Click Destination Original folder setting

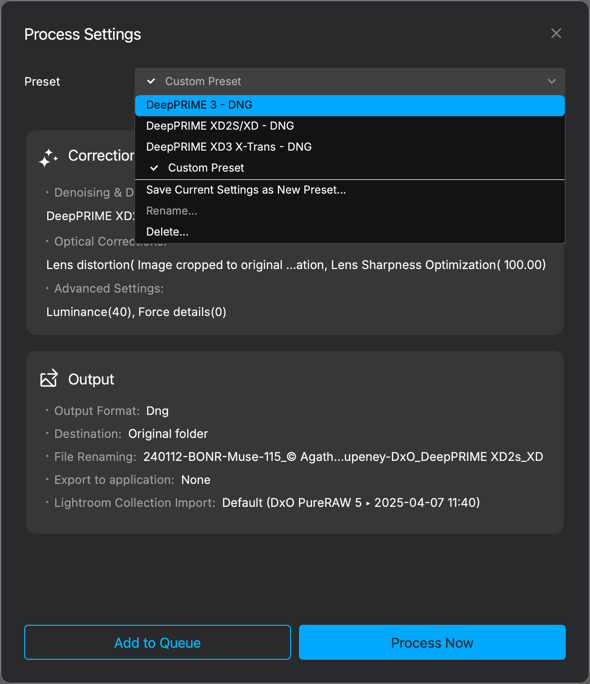coord(168,434)
